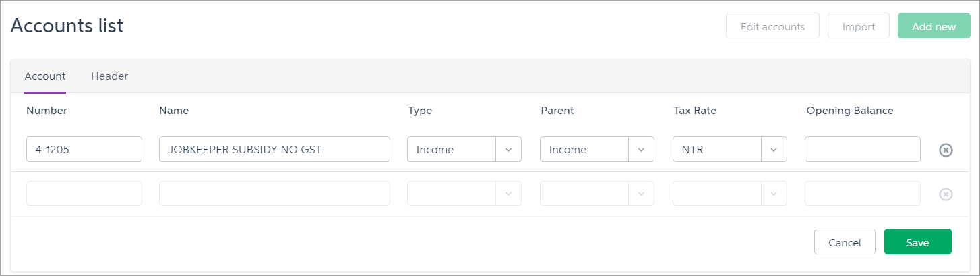This screenshot has width=980, height=276.
Task: Click the account number field 4-1205
Action: tap(84, 150)
